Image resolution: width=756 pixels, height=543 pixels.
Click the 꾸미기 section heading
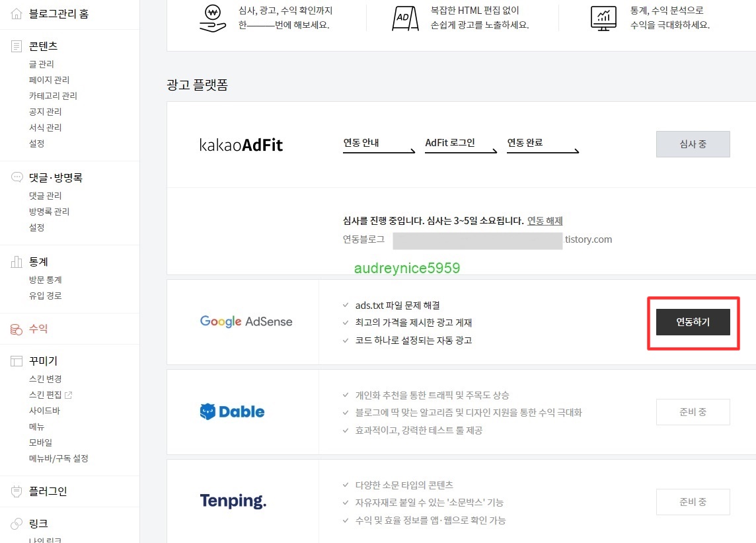point(43,361)
